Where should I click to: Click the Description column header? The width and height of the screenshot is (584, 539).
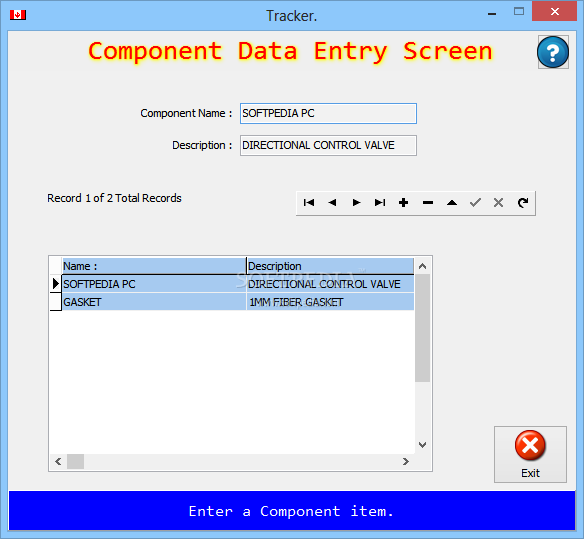330,266
